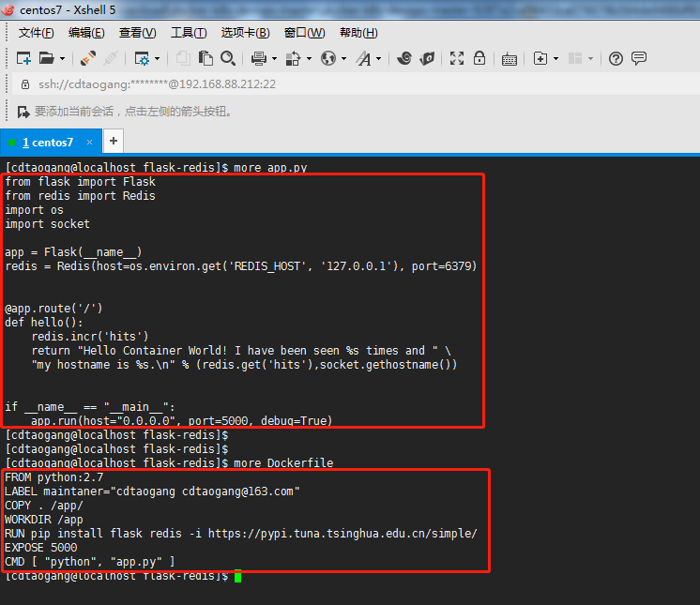The width and height of the screenshot is (700, 605).
Task: Click the 'more Dockerfile' command text
Action: (x=283, y=463)
